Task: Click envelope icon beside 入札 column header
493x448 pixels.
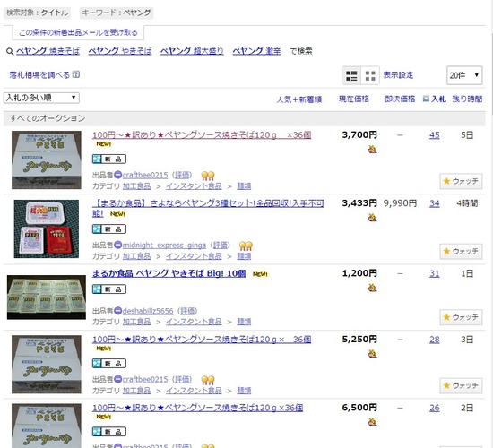Action: pos(426,99)
